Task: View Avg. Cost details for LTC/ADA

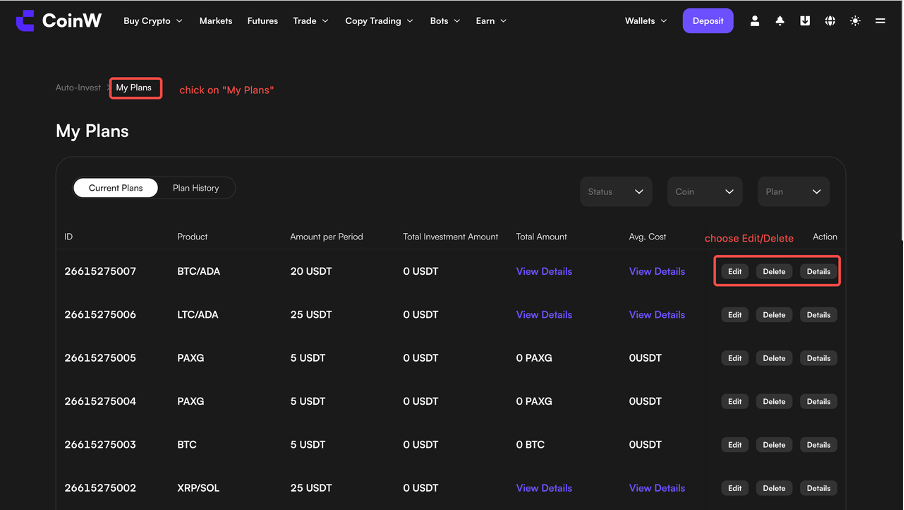Action: pyautogui.click(x=657, y=315)
